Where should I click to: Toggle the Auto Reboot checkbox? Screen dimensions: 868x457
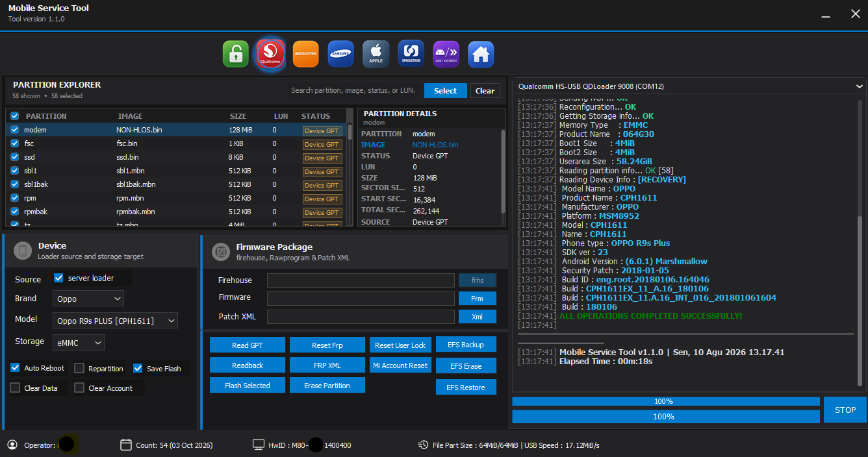[x=15, y=368]
